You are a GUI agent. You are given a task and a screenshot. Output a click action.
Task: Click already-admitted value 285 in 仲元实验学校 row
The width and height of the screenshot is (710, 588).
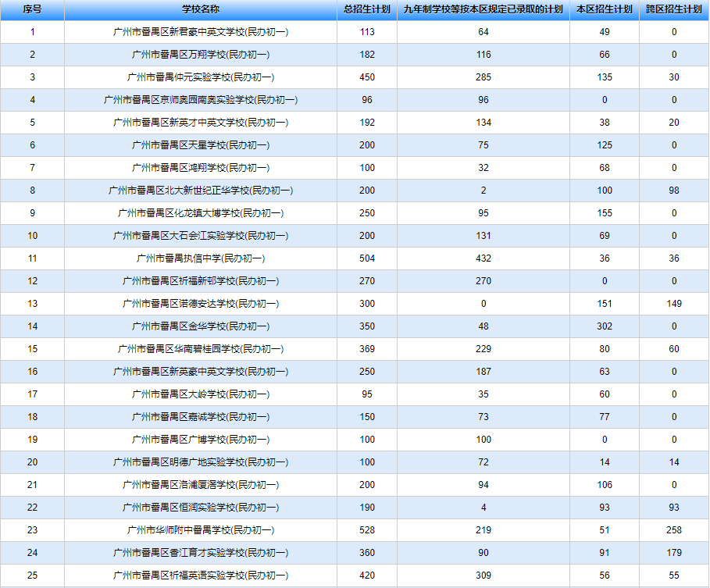(x=483, y=77)
